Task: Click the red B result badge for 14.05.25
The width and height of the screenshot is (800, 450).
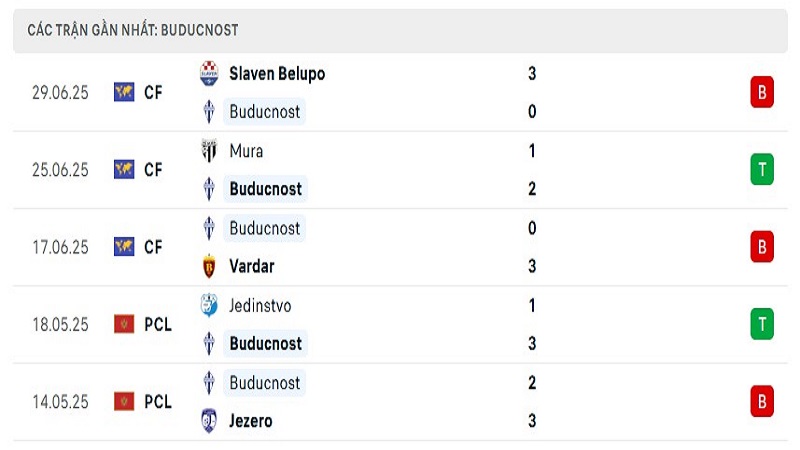Action: click(x=762, y=402)
